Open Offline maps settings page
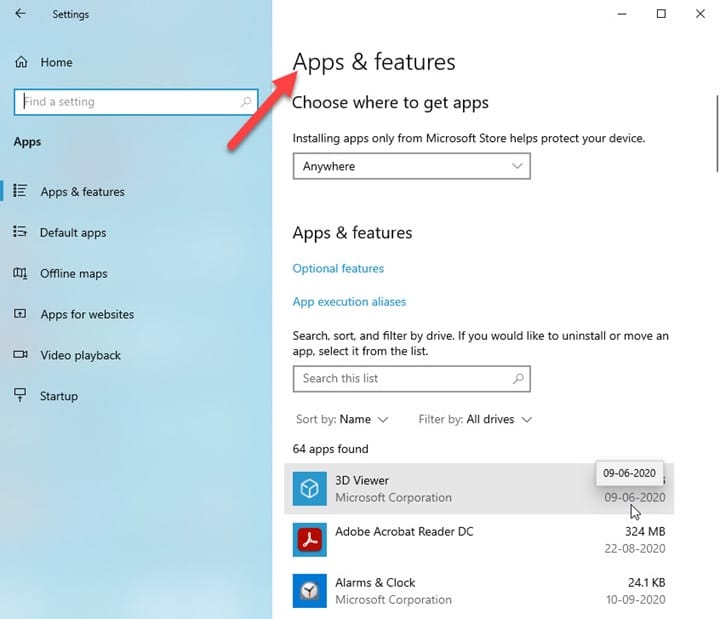This screenshot has width=720, height=619. point(73,274)
